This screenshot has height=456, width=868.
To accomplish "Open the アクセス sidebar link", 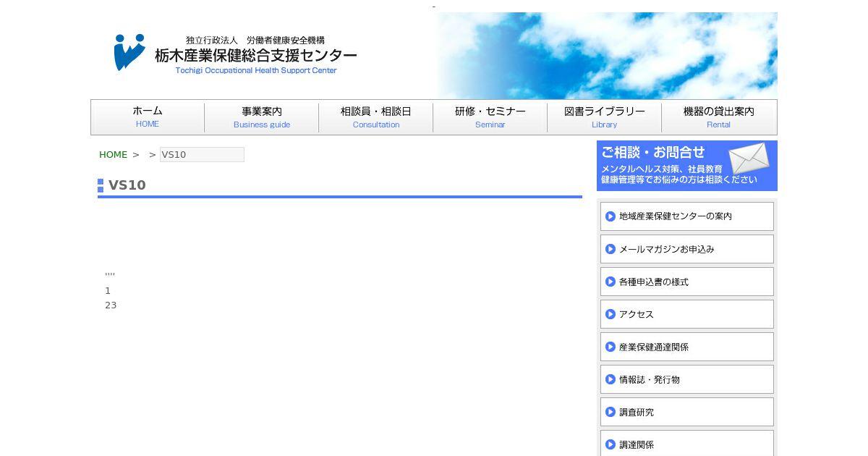I will click(687, 314).
